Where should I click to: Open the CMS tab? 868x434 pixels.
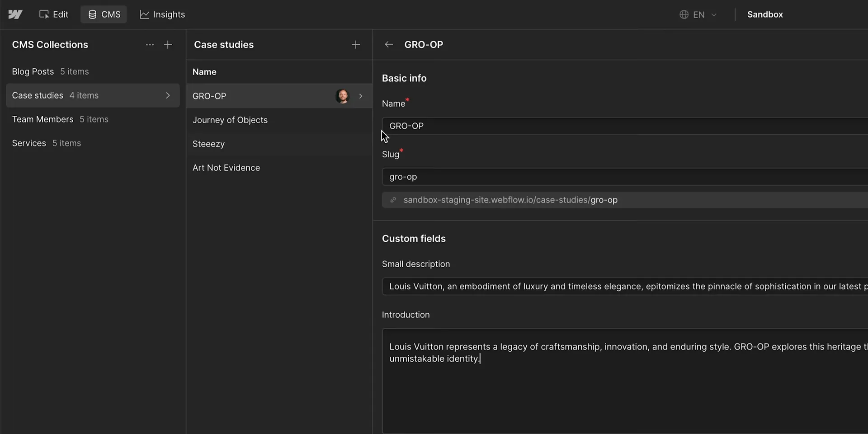[x=104, y=14]
